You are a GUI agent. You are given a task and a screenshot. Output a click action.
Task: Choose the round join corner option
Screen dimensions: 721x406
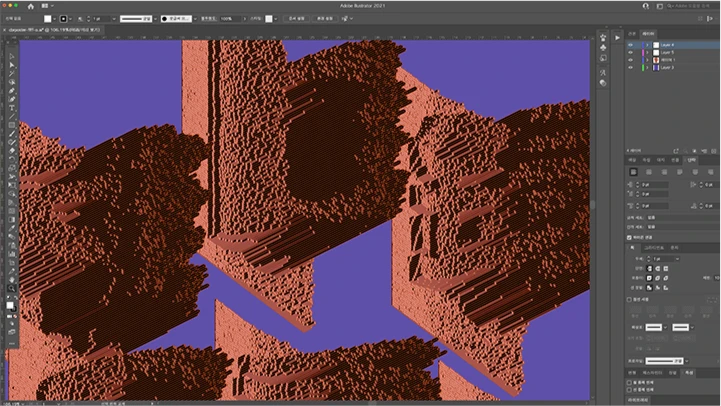pyautogui.click(x=658, y=278)
